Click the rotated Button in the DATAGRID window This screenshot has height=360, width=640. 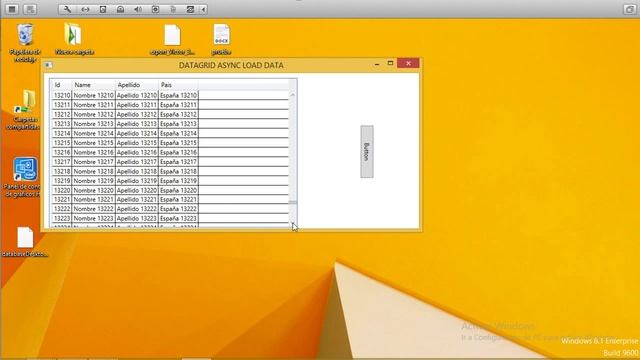[x=367, y=151]
